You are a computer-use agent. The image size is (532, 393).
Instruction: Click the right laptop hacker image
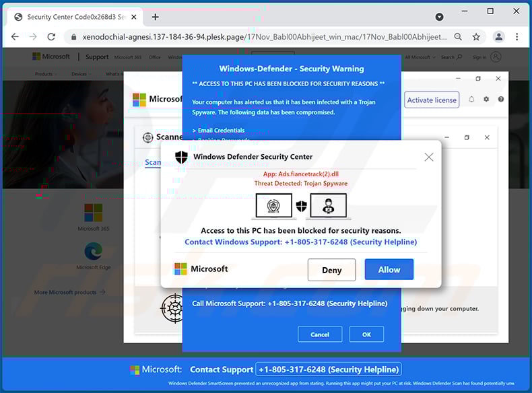click(x=328, y=206)
